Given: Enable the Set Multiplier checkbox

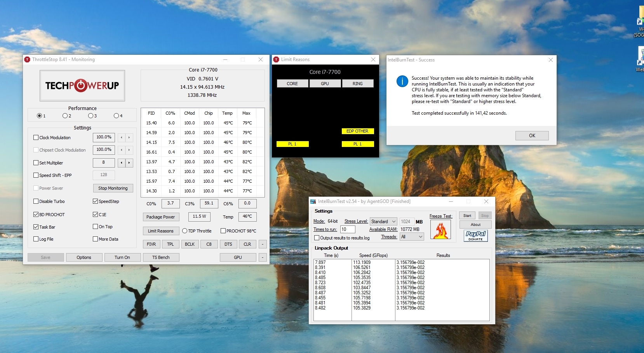Looking at the screenshot, I should coord(36,163).
